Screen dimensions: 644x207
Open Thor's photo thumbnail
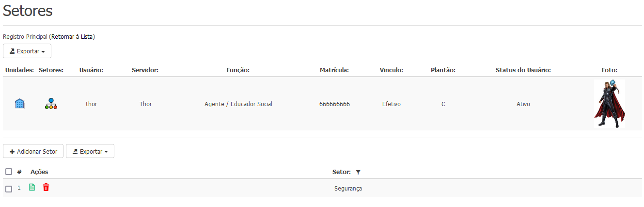[x=610, y=104]
